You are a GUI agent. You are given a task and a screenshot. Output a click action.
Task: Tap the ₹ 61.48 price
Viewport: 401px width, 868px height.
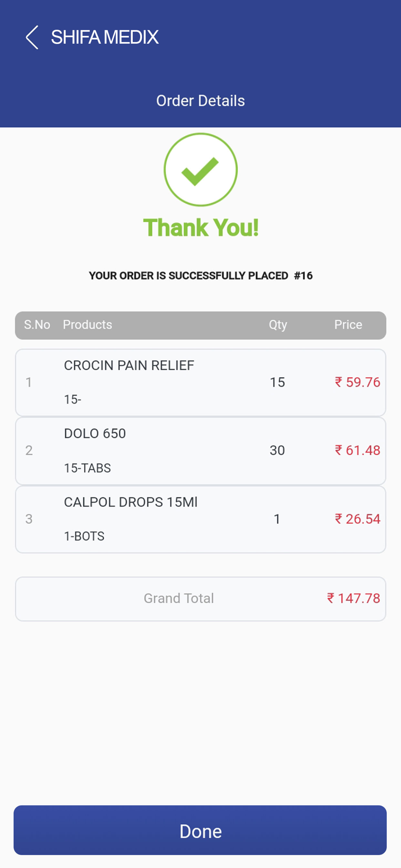tap(357, 450)
